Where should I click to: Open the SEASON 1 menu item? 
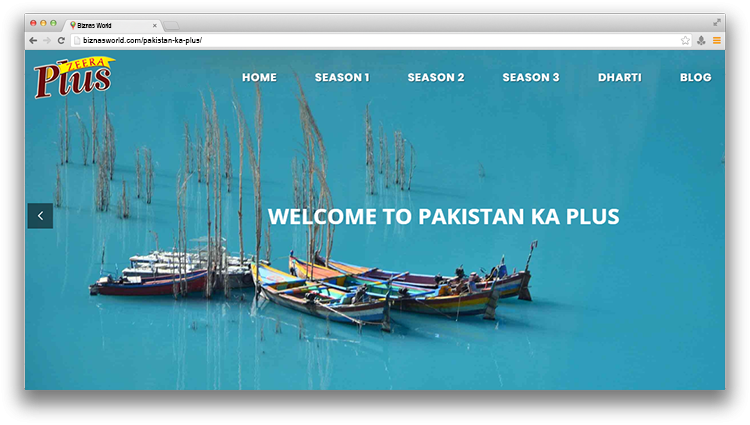point(342,77)
